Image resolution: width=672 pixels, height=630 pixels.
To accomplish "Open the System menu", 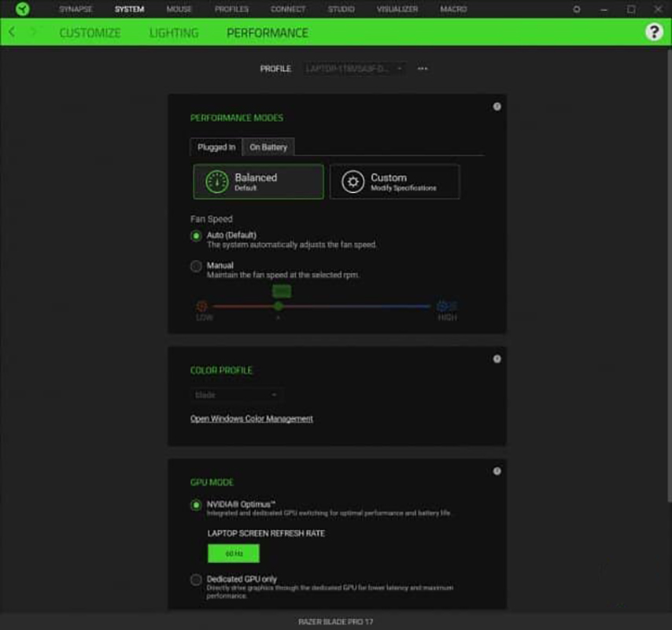I will [x=129, y=9].
